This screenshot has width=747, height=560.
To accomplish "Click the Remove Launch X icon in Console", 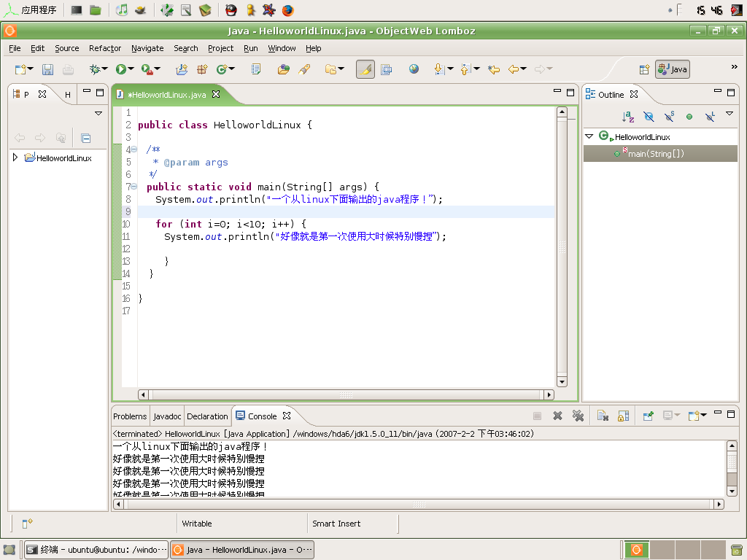I will point(557,416).
